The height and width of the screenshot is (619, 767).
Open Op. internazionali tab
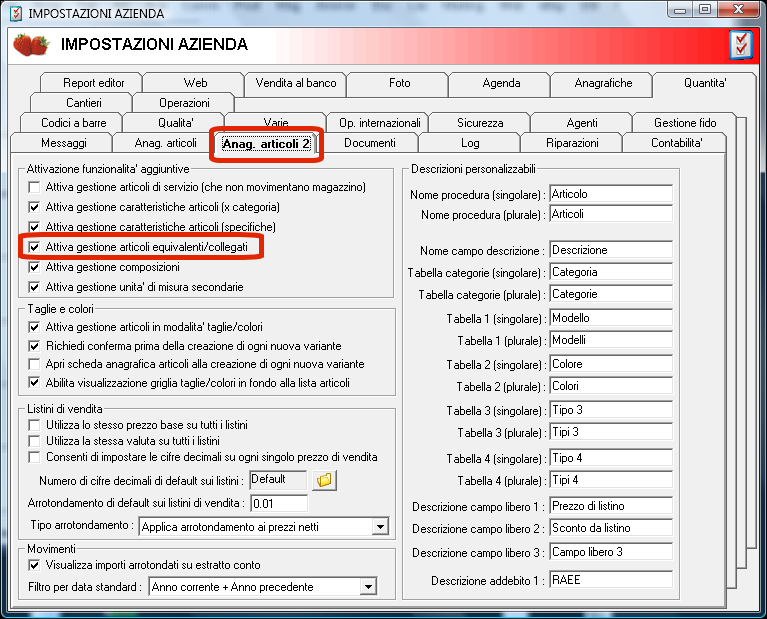pos(380,123)
